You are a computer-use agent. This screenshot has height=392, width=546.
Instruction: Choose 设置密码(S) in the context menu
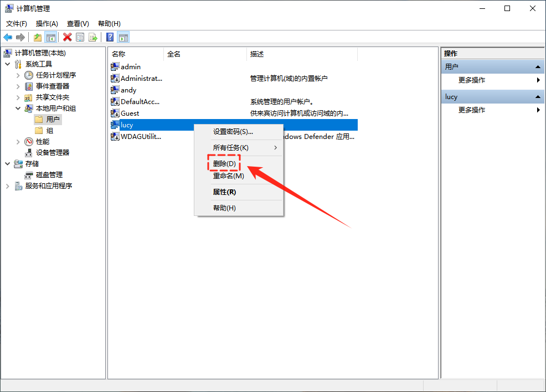click(x=233, y=132)
